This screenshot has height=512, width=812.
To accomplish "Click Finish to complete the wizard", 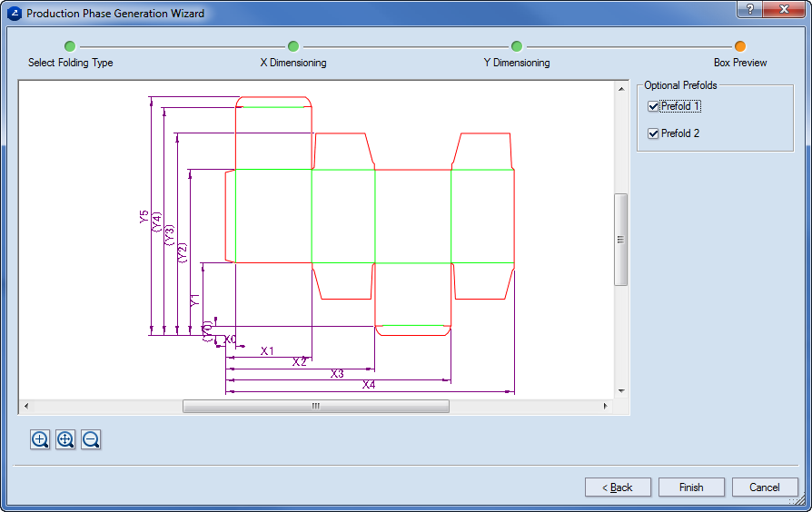I will [691, 487].
